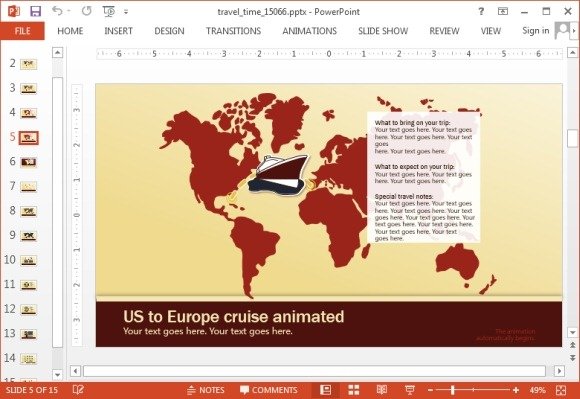
Task: Switch to the TRANSITIONS tab
Action: click(x=233, y=31)
